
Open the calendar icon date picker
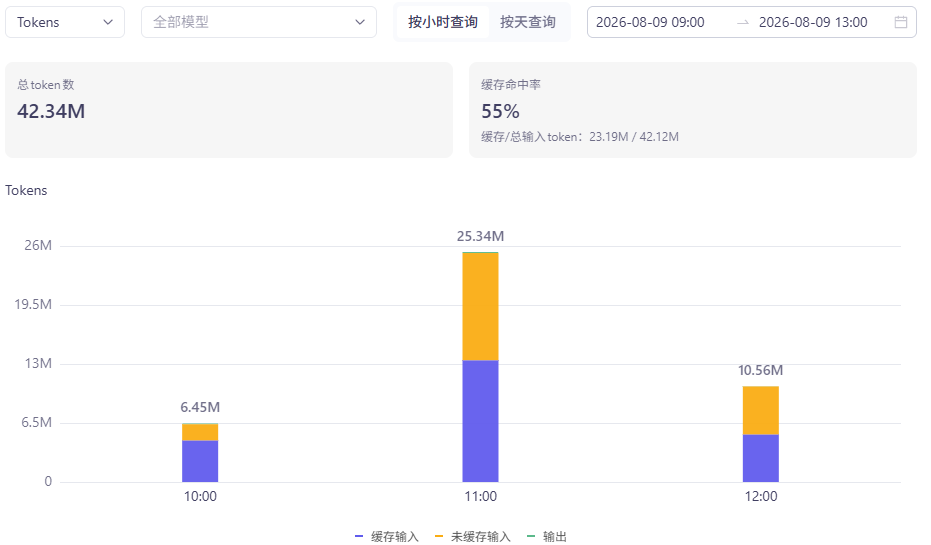coord(901,22)
